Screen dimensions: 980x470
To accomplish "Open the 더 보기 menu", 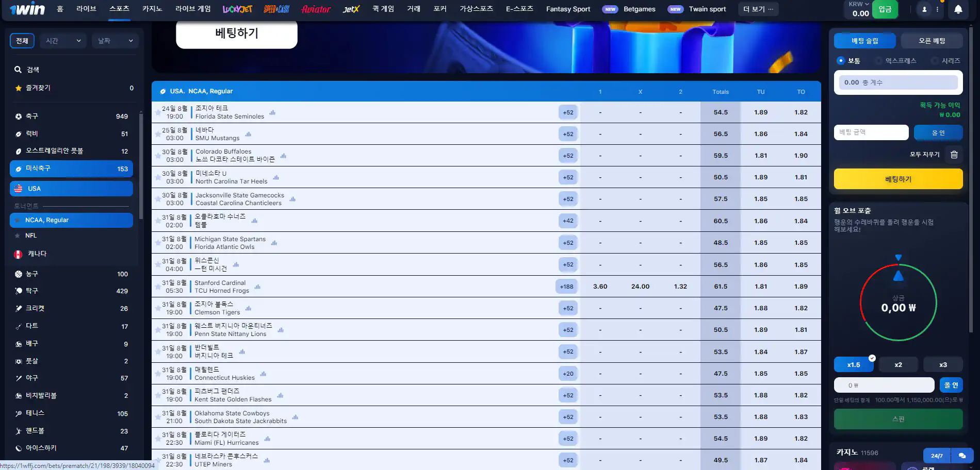I will coord(758,9).
